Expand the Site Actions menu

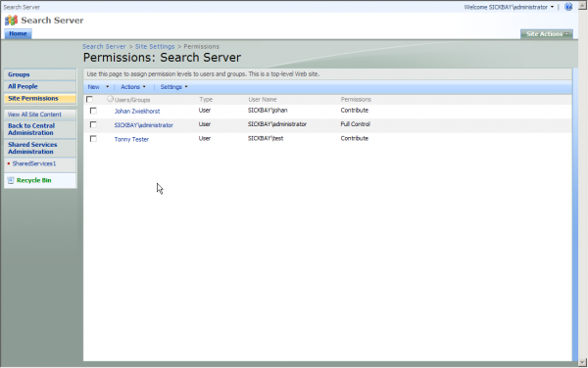click(547, 34)
